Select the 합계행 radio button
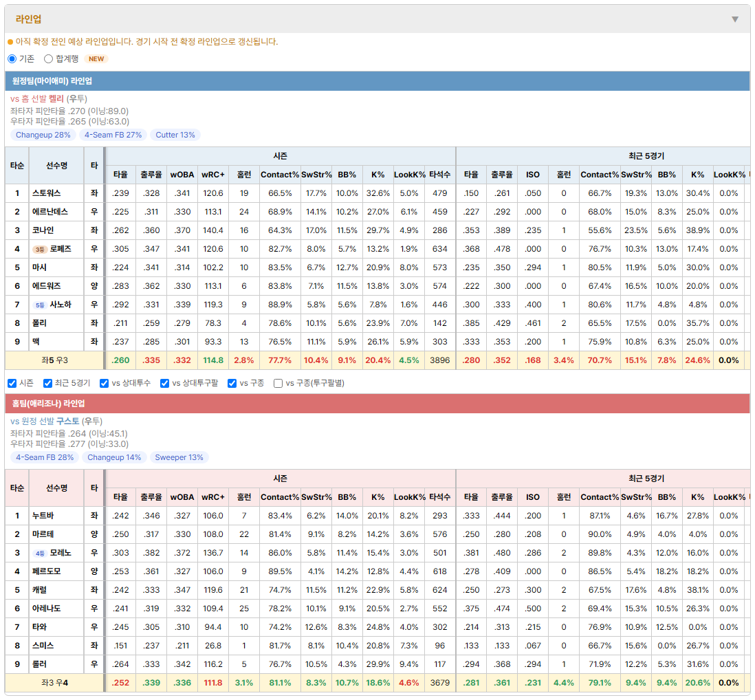Screen dimensions: 755x700 [x=48, y=58]
